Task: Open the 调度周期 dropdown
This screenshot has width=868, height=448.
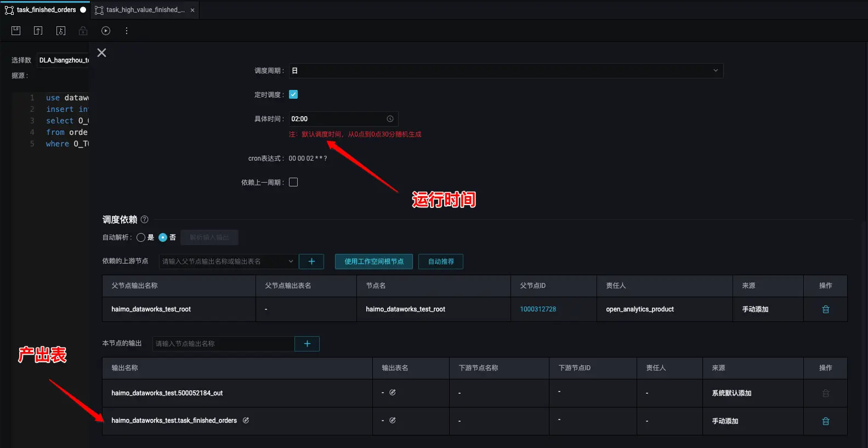Action: point(506,71)
